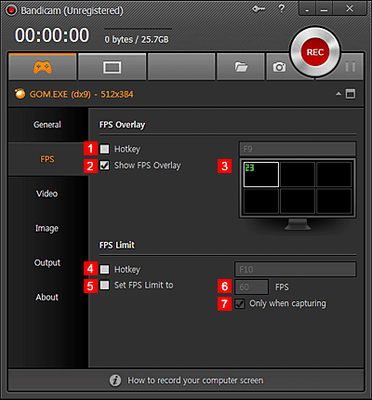
Task: Open registration via the key icon
Action: pos(258,9)
